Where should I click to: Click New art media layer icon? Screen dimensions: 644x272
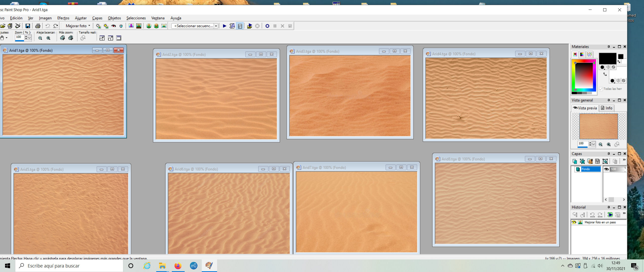click(x=590, y=161)
